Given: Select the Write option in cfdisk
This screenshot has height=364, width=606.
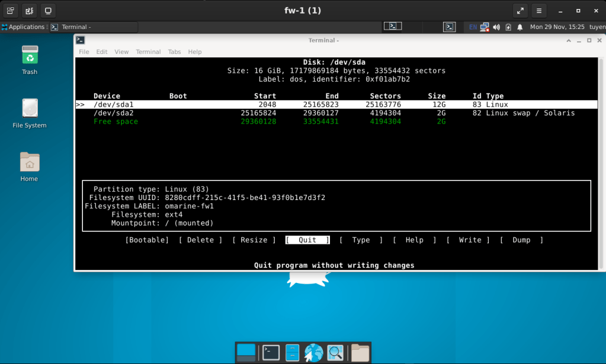Looking at the screenshot, I should tap(470, 240).
